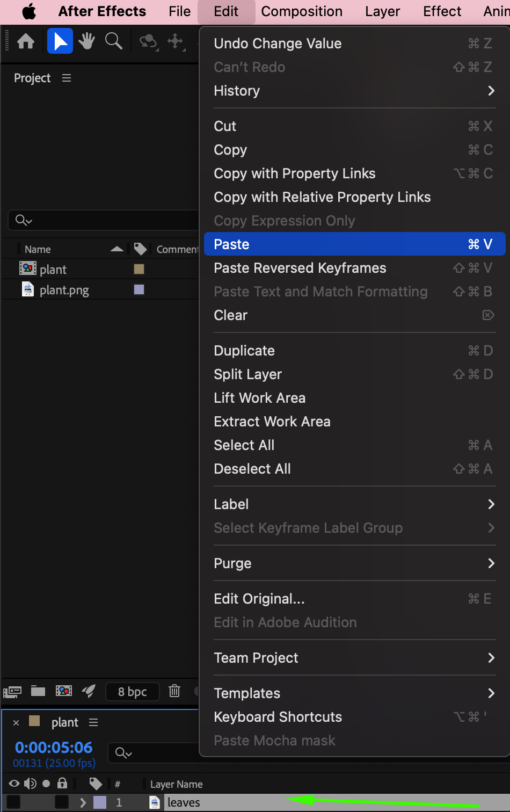The width and height of the screenshot is (510, 812).
Task: Click the Home icon
Action: click(26, 41)
